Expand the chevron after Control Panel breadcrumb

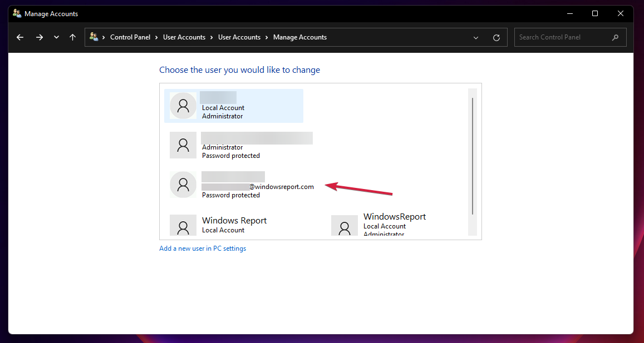[x=156, y=37]
